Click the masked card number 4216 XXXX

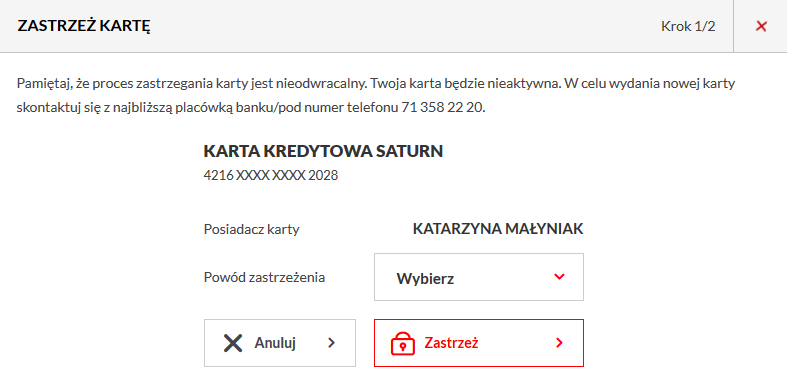271,175
